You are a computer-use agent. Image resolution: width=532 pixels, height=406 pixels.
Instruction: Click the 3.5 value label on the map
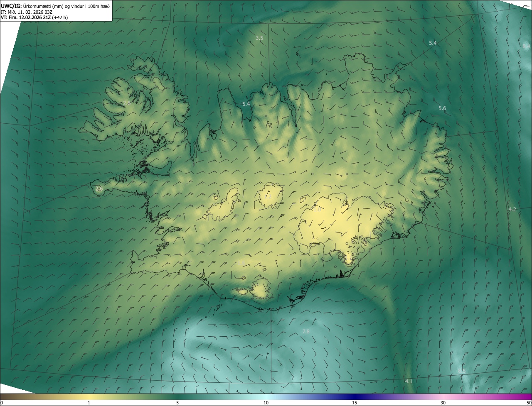click(259, 38)
